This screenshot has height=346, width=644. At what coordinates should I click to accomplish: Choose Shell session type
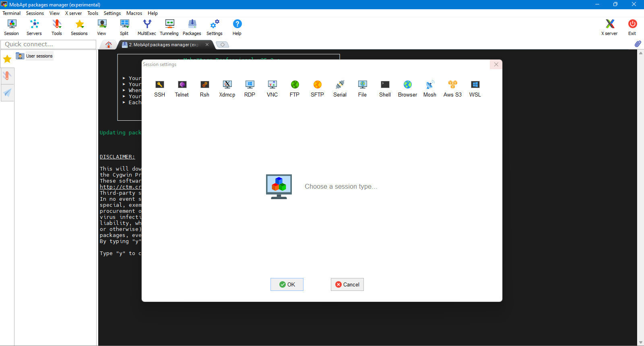tap(385, 89)
